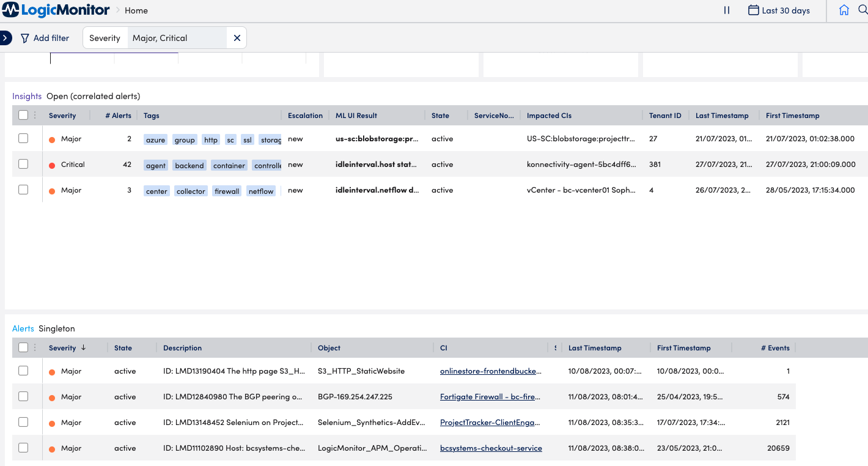Screen dimensions: 868x466
Task: Check the BGP-169.254.247.225 alert row
Action: click(23, 396)
